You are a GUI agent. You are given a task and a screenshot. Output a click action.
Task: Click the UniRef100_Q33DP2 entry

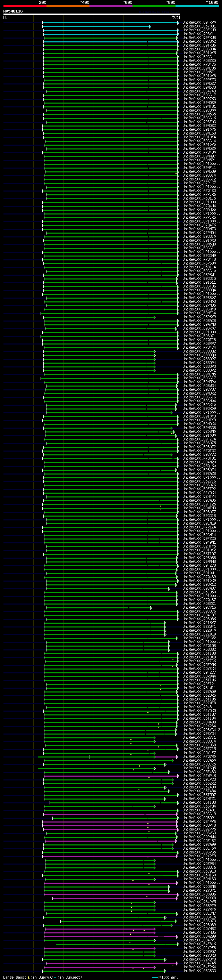coord(199,370)
